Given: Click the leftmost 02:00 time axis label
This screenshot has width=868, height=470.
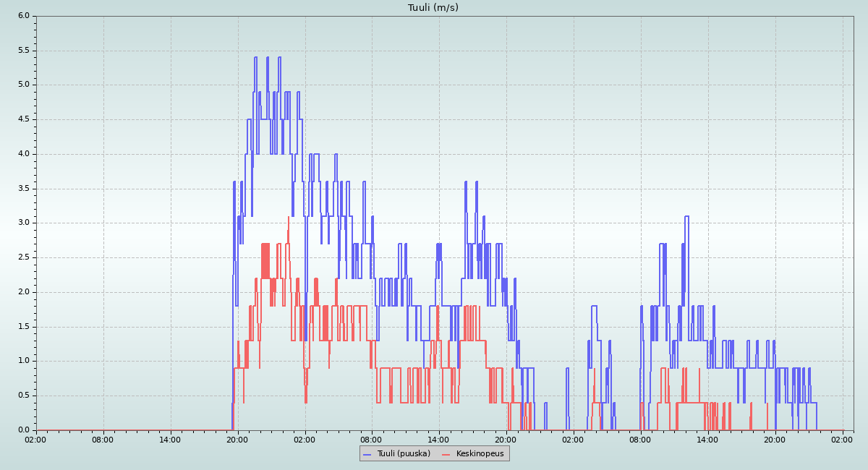Looking at the screenshot, I should (36, 439).
